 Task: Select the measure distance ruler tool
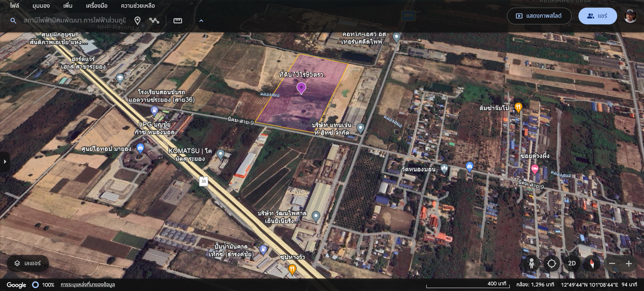[x=178, y=20]
